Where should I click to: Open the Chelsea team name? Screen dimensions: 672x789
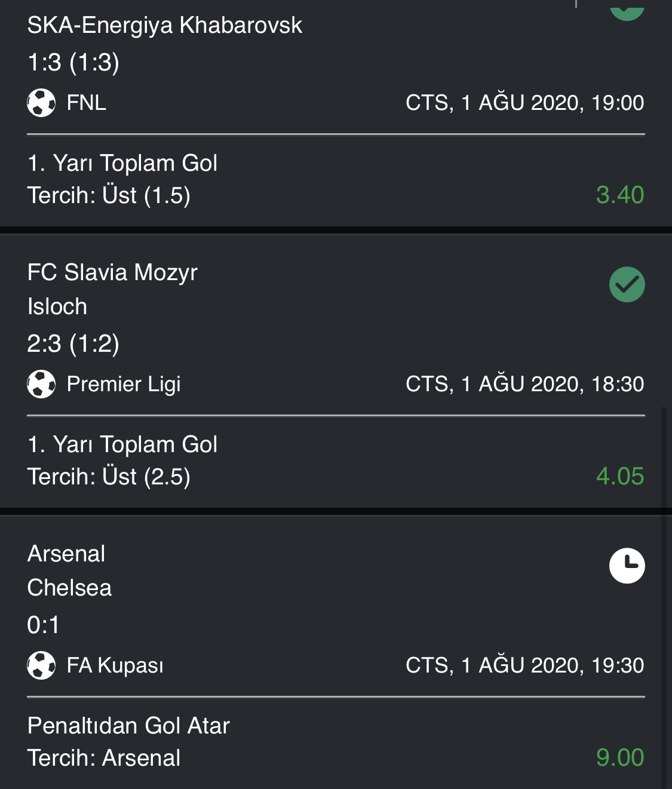click(69, 588)
